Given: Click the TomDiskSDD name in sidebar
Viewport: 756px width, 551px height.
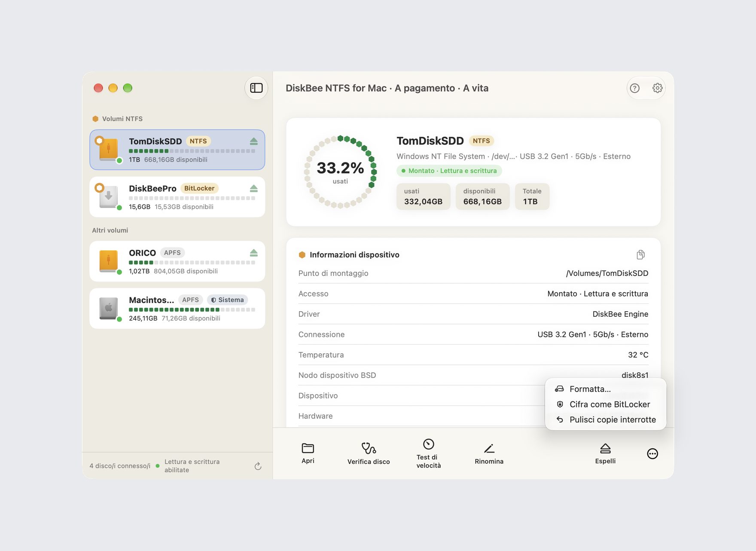Looking at the screenshot, I should tap(155, 141).
